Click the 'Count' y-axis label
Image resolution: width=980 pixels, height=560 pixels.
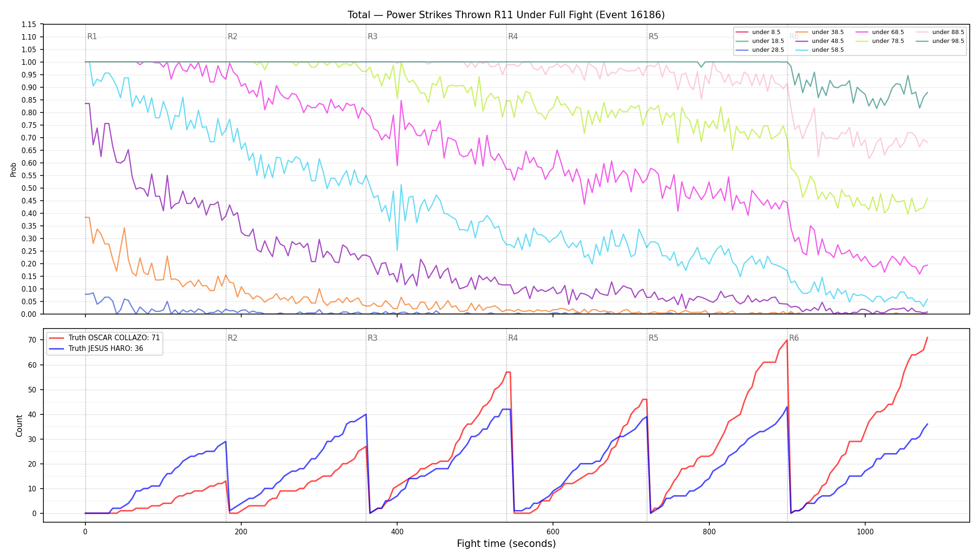coord(19,426)
